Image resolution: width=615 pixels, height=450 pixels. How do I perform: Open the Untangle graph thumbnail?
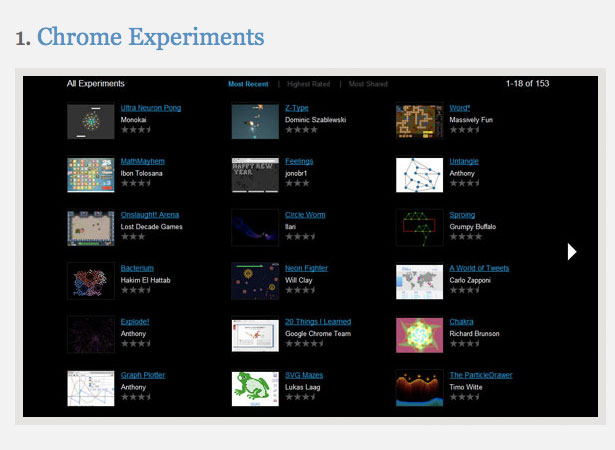(419, 175)
